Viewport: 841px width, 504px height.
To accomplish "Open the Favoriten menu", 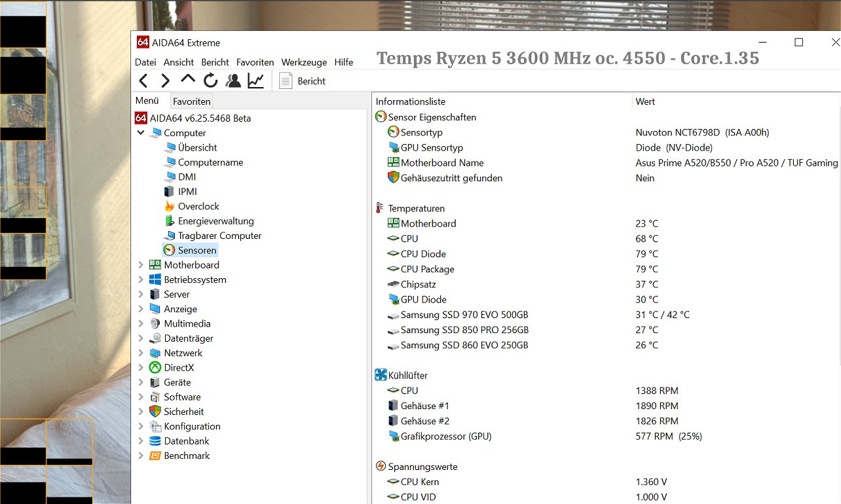I will pyautogui.click(x=255, y=62).
